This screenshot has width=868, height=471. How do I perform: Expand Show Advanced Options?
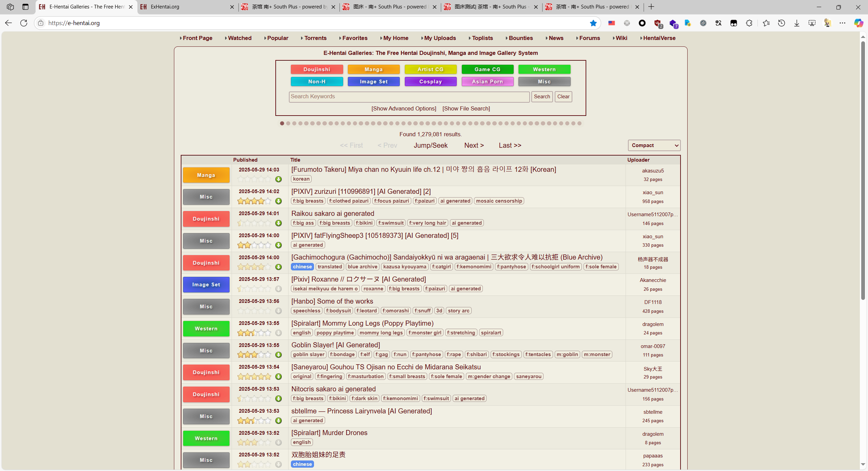403,108
